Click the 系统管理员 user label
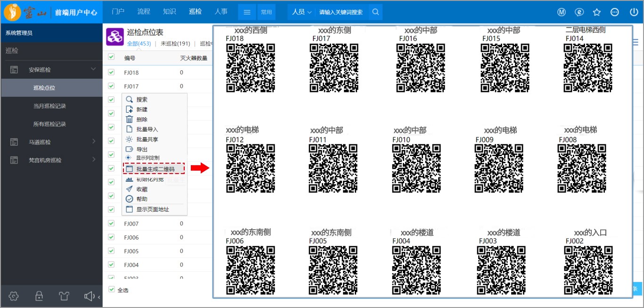Image resolution: width=644 pixels, height=308 pixels. click(19, 33)
